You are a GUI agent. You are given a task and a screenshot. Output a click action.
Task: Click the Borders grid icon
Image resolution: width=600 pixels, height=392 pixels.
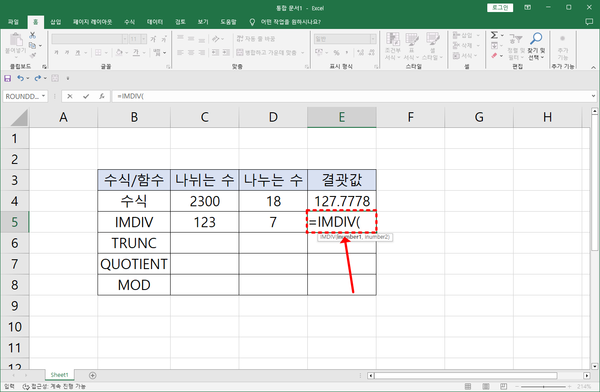tap(98, 52)
